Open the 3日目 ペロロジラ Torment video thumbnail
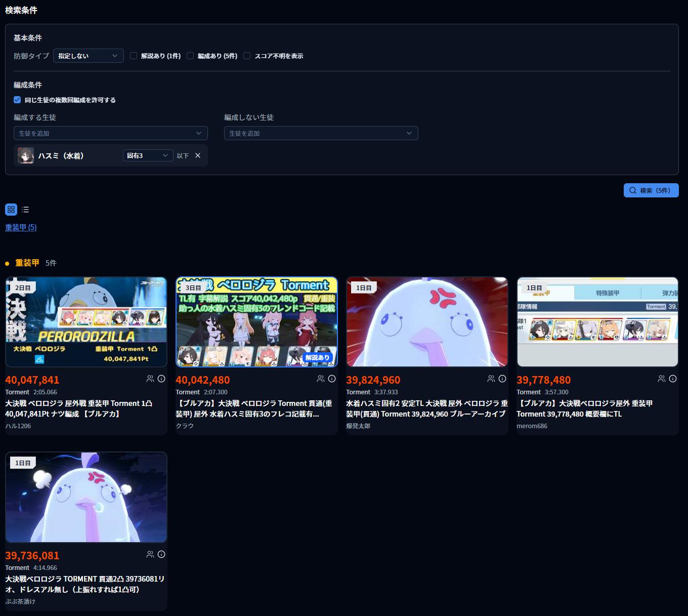688x616 pixels. [256, 321]
